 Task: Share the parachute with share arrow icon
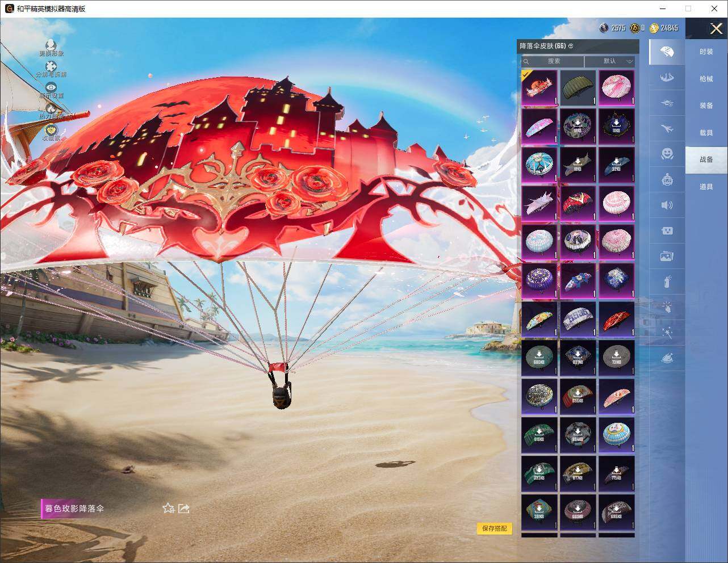tap(184, 509)
